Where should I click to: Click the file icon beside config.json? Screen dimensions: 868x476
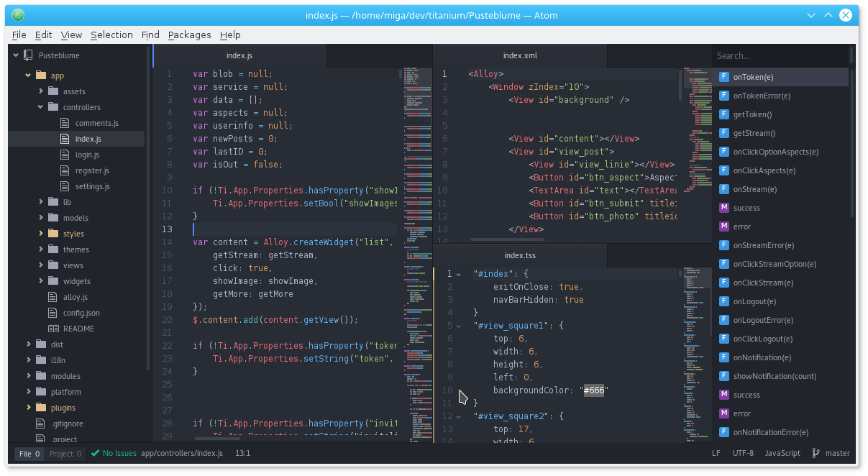(53, 313)
